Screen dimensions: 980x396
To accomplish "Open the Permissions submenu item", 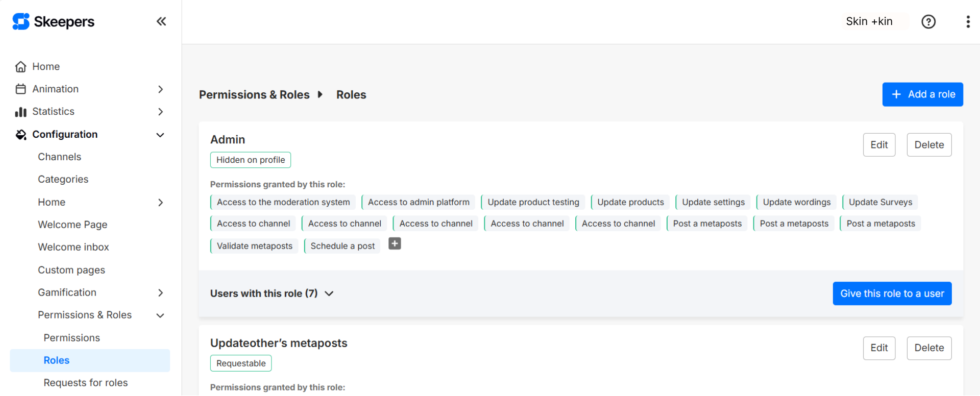I will click(x=71, y=338).
